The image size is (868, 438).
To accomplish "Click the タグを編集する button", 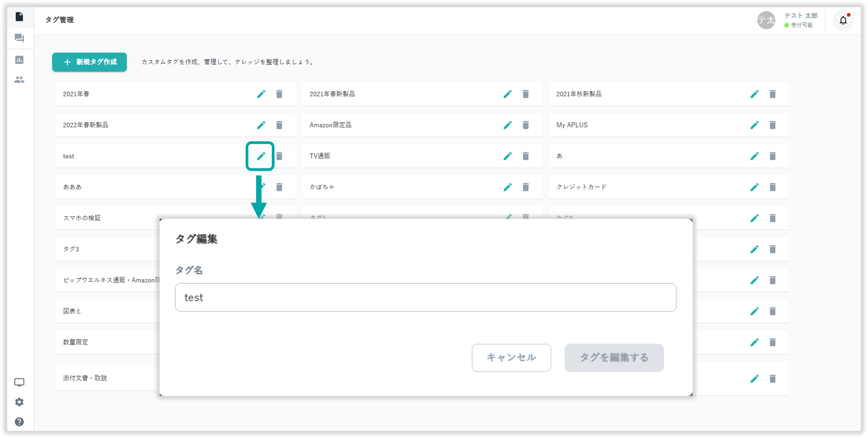I will 614,357.
